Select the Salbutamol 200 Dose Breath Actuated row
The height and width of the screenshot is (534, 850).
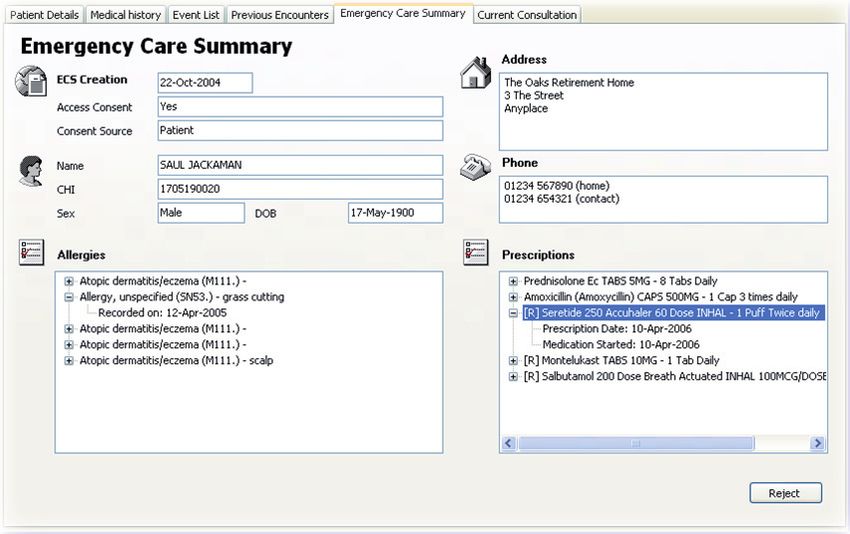coord(674,376)
